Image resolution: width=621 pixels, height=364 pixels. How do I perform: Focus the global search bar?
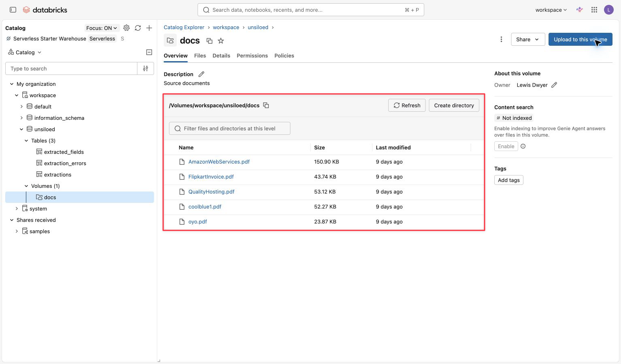click(x=310, y=10)
